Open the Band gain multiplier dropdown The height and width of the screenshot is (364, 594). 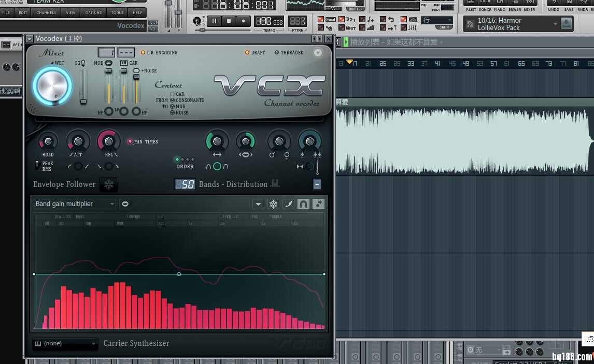tap(75, 204)
